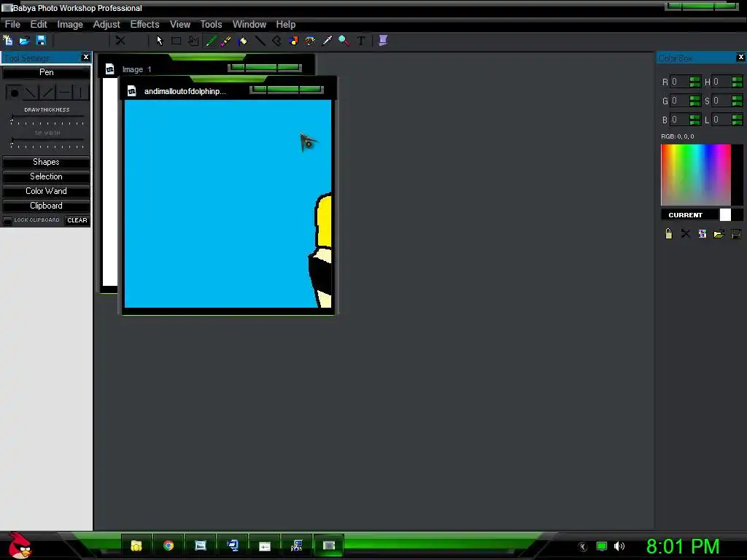Viewport: 747px width, 560px height.
Task: Click the G value spinner arrows
Action: click(x=694, y=101)
